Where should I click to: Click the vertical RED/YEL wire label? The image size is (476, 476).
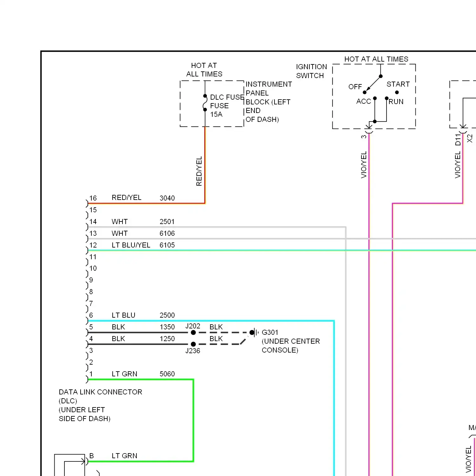click(x=199, y=171)
